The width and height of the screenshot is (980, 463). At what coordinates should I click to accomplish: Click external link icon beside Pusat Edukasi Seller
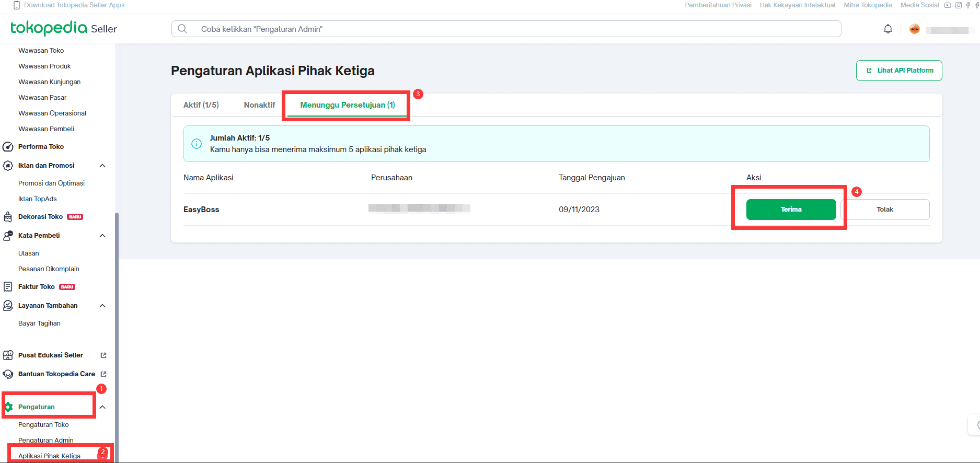pyautogui.click(x=103, y=355)
